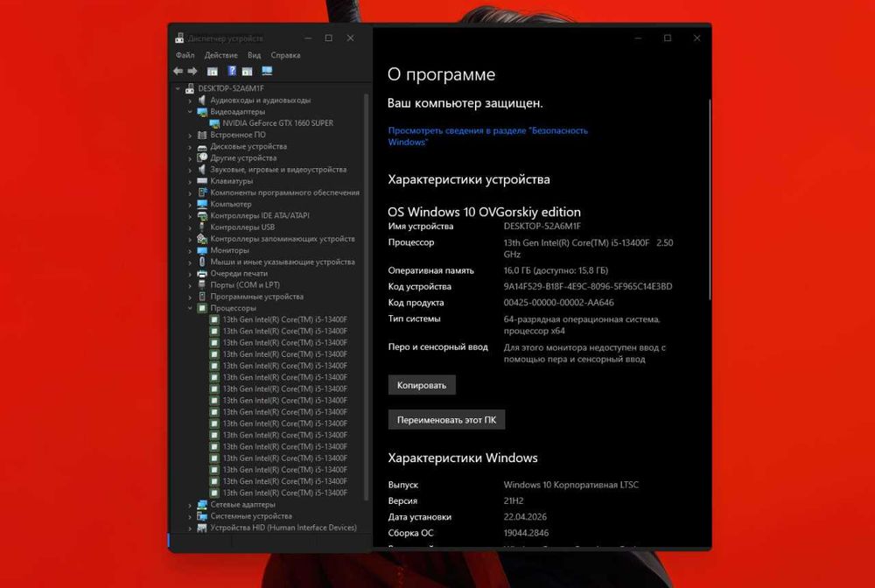
Task: Collapse the Видеоадаптеры category
Action: (x=190, y=112)
